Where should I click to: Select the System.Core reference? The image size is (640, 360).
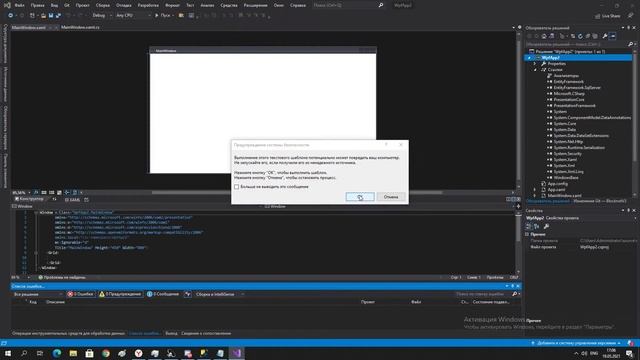click(x=564, y=124)
